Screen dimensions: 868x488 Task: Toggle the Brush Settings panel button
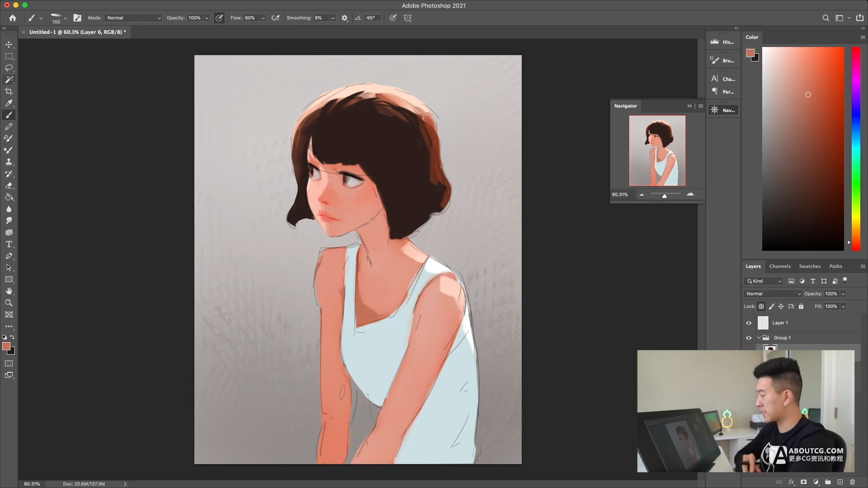pos(77,18)
